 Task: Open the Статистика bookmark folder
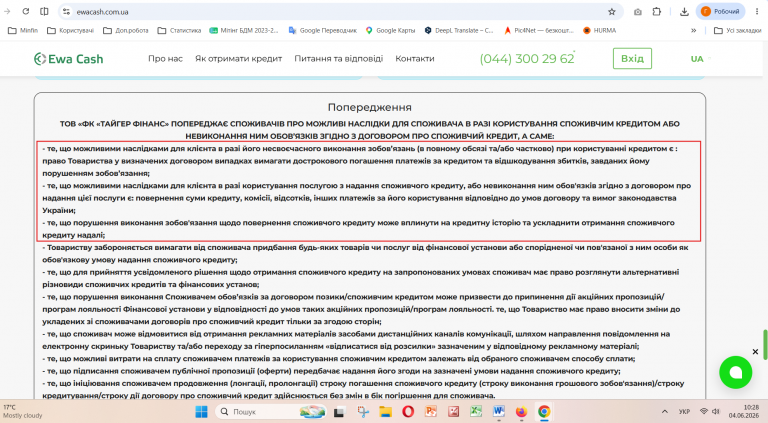179,30
